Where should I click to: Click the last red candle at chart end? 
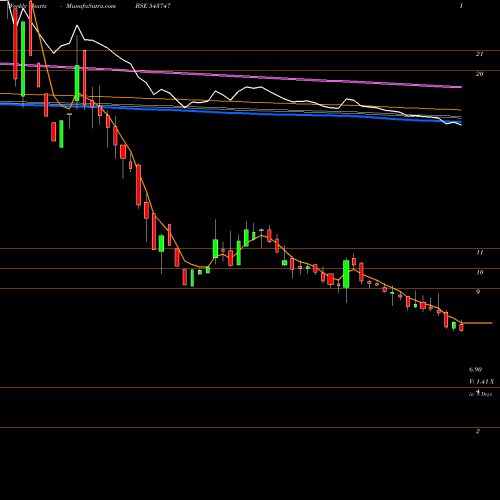tap(461, 327)
